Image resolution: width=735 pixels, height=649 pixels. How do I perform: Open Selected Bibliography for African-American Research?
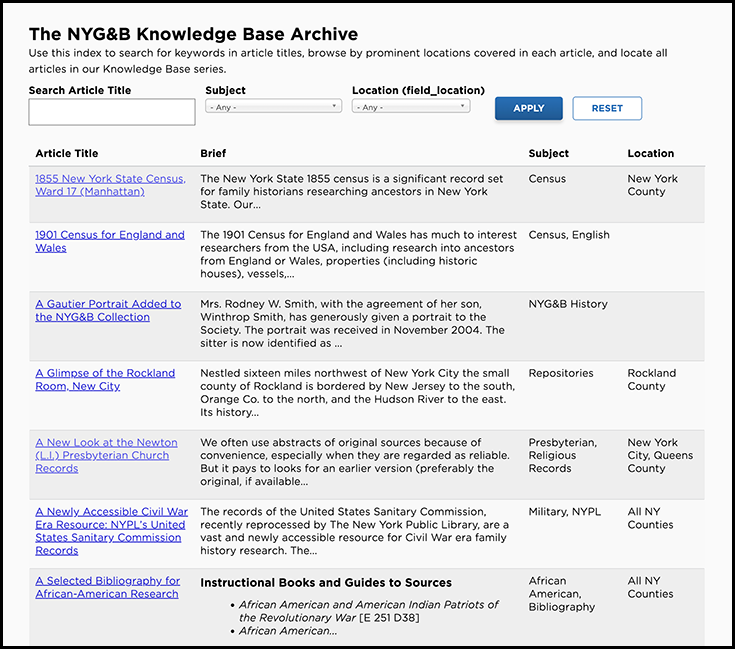pyautogui.click(x=107, y=587)
